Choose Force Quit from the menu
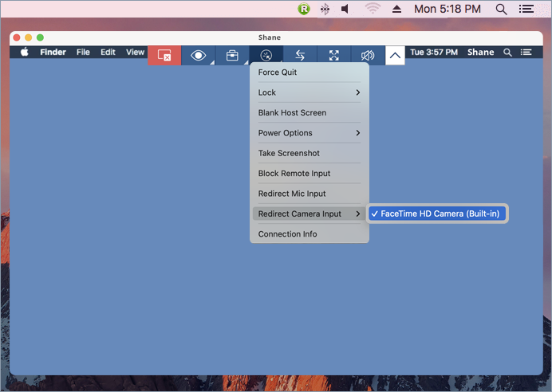Image resolution: width=552 pixels, height=392 pixels. [x=278, y=73]
